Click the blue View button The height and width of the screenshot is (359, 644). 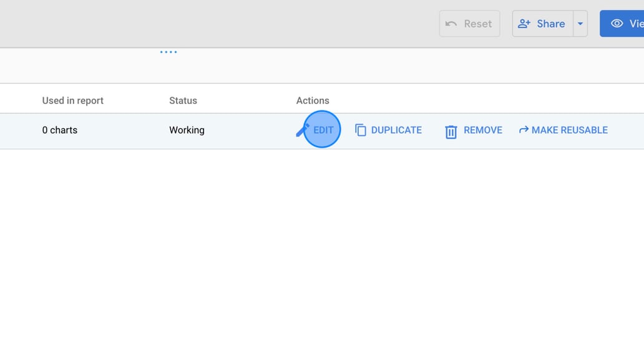pos(630,23)
